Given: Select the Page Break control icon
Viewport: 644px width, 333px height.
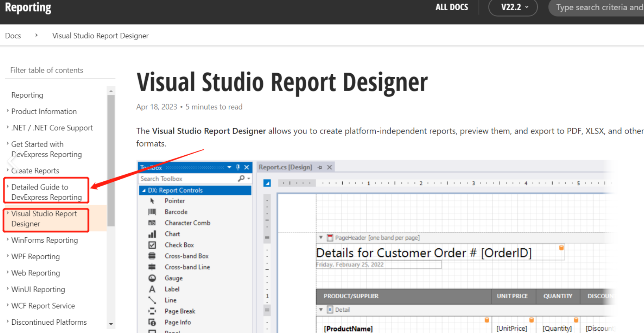Looking at the screenshot, I should tap(152, 311).
